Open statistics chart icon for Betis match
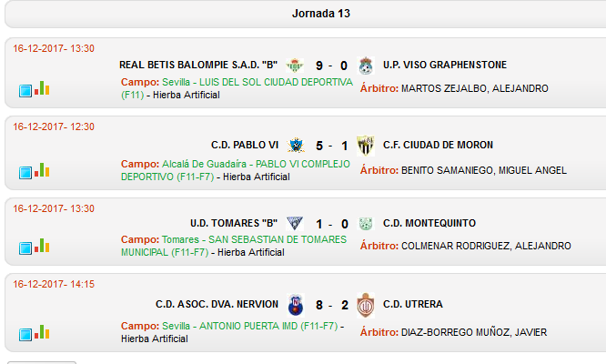The image size is (606, 364). [x=42, y=88]
